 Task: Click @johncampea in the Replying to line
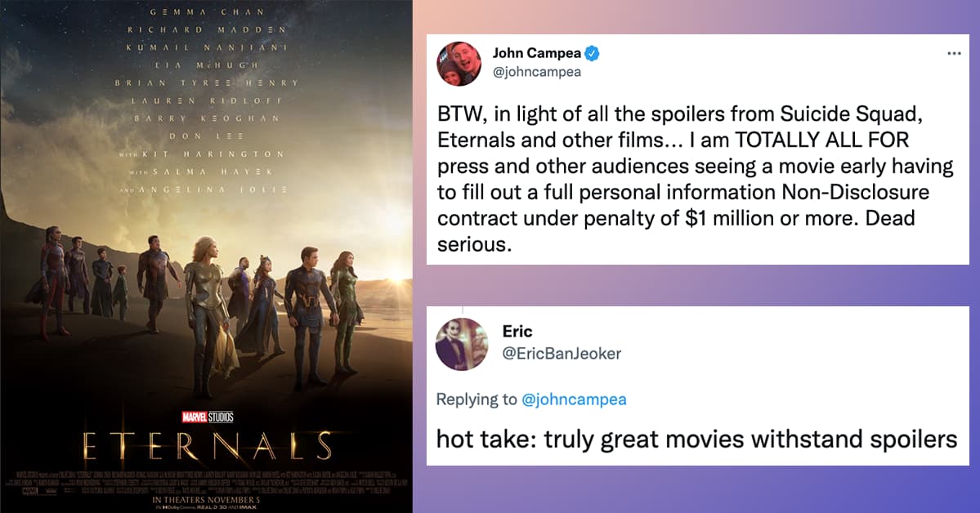tap(574, 399)
